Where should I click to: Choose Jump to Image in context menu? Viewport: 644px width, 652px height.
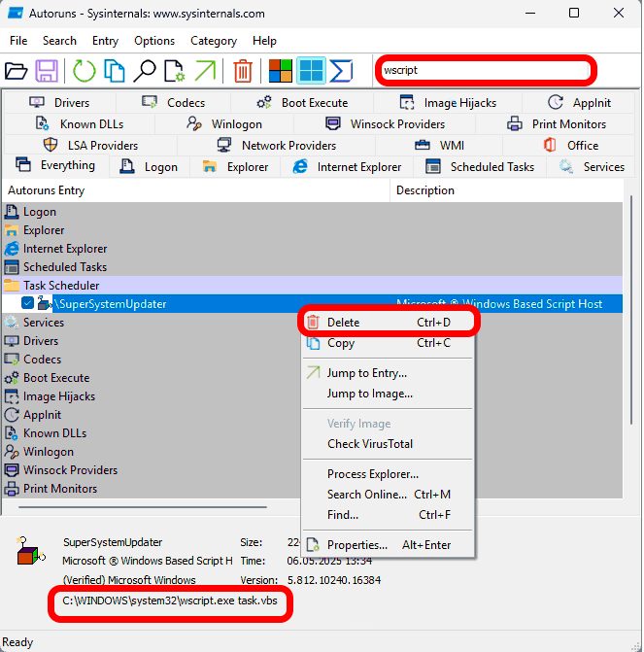[x=389, y=394]
